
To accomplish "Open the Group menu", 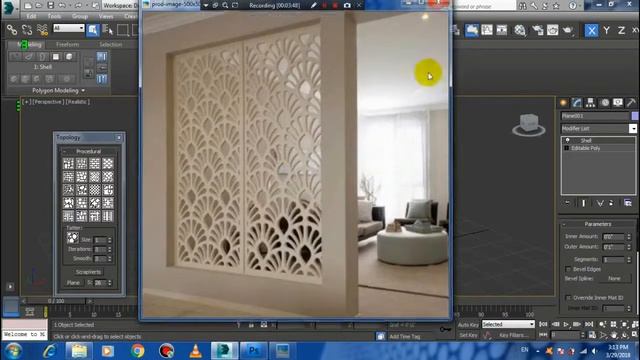I will pos(80,16).
